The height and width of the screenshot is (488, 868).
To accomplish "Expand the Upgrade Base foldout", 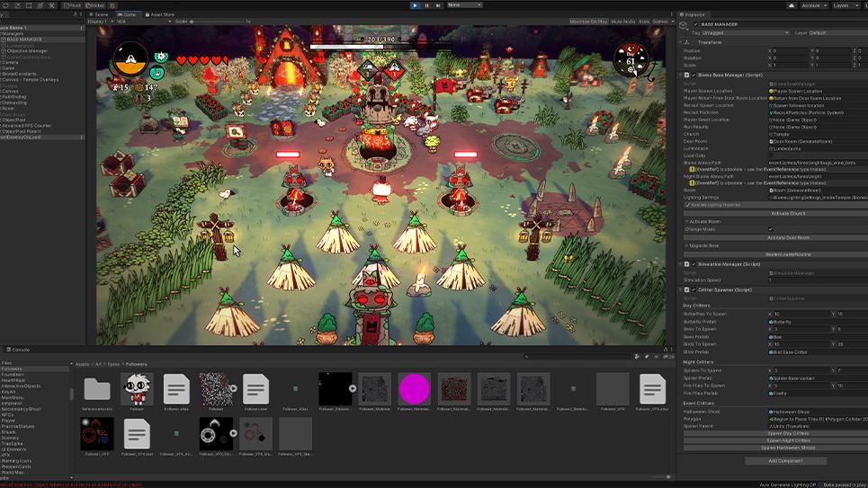I will 687,245.
